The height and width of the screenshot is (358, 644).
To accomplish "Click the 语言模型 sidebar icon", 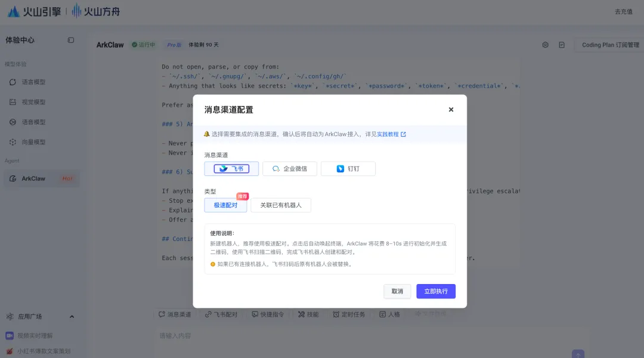I will [x=13, y=82].
